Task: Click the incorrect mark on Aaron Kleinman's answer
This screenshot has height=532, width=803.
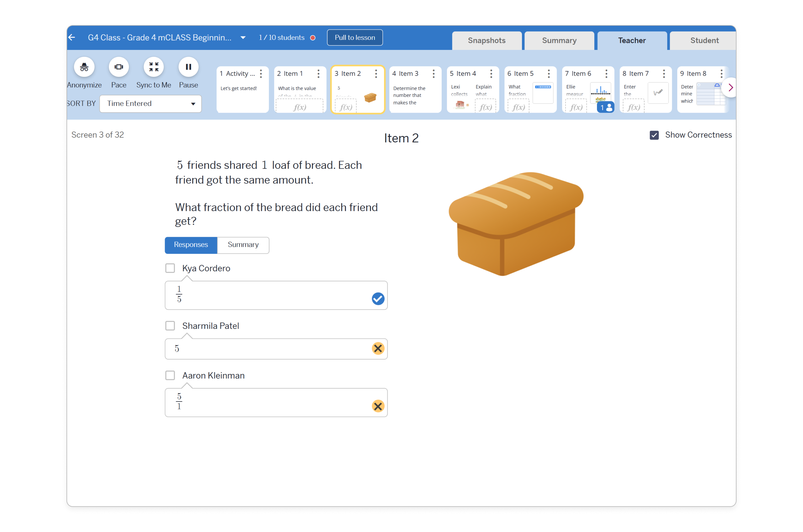Action: (x=378, y=406)
